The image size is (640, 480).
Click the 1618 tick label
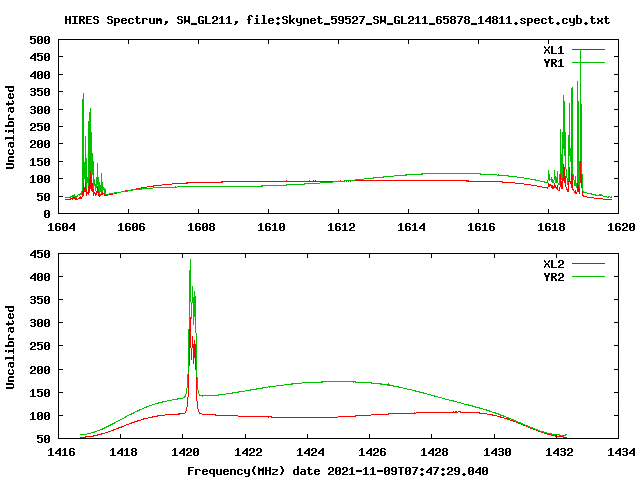tap(551, 227)
